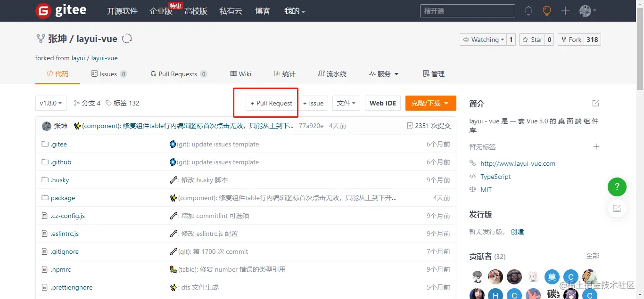Open 企业版 in navigation
Viewport: 644px width, 299px height.
tap(161, 11)
